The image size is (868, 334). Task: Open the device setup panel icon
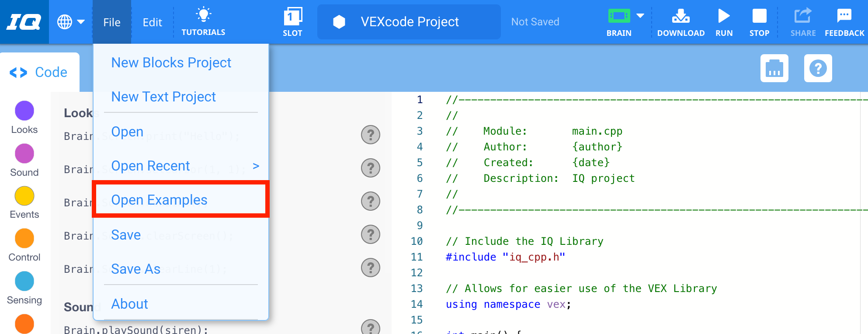(774, 68)
